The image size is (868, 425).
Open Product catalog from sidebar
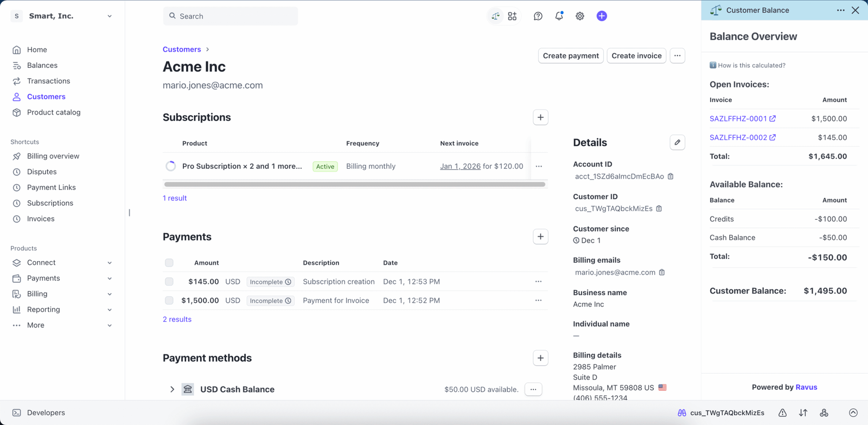point(53,112)
